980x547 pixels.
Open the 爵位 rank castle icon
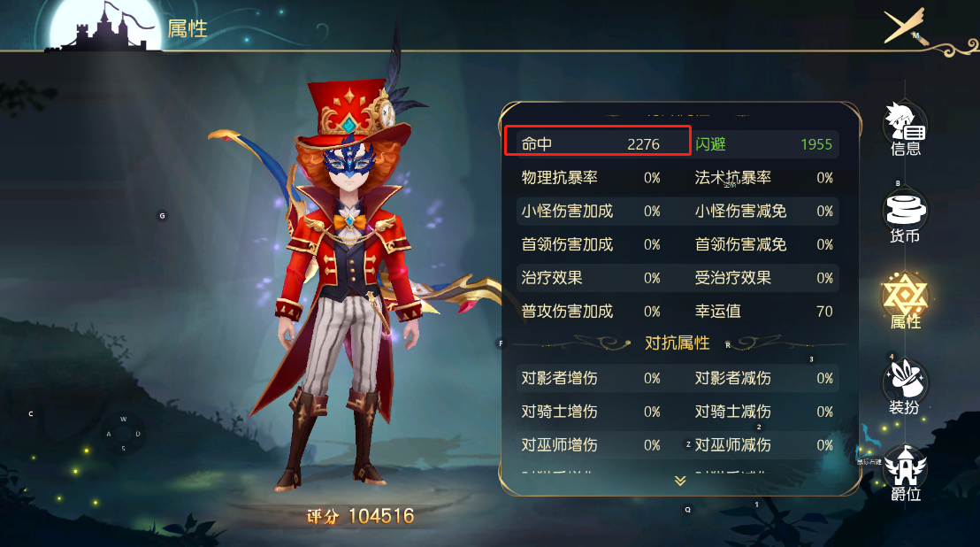click(x=905, y=473)
